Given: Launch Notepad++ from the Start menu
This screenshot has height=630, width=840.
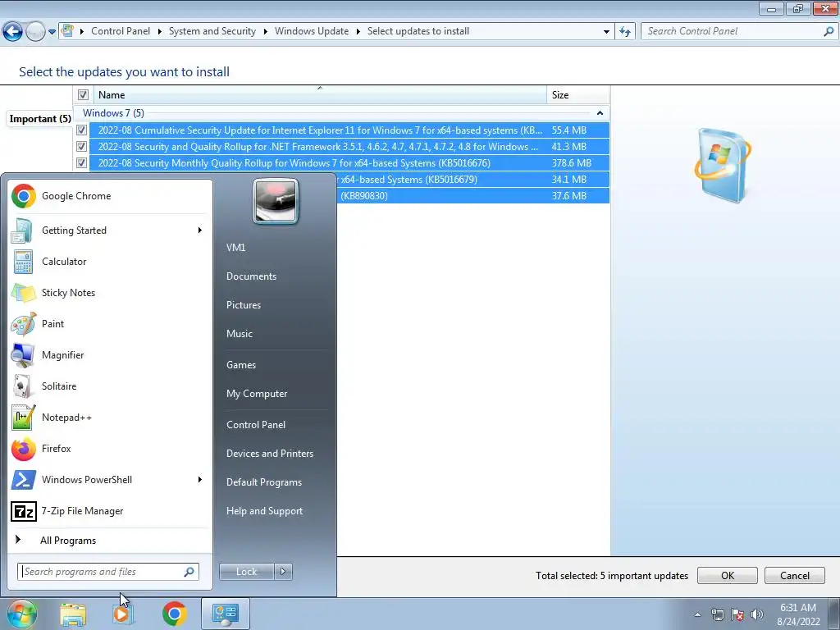Looking at the screenshot, I should (110, 418).
